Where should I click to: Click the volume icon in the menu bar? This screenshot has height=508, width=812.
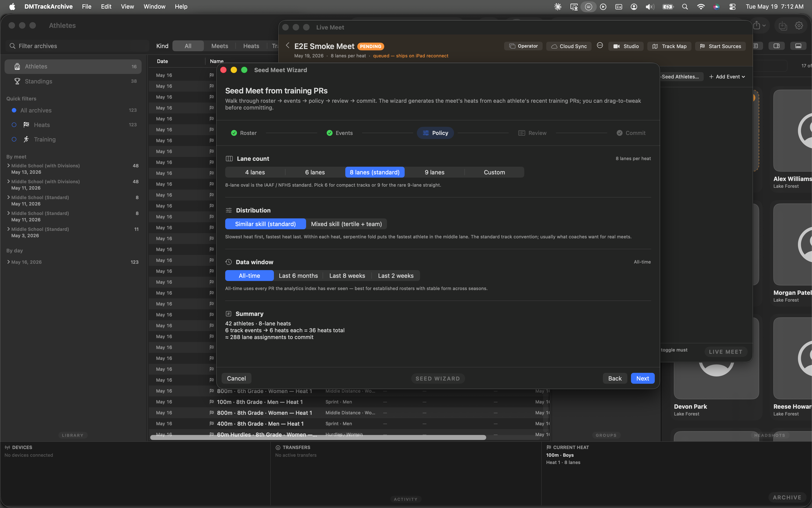(x=650, y=7)
